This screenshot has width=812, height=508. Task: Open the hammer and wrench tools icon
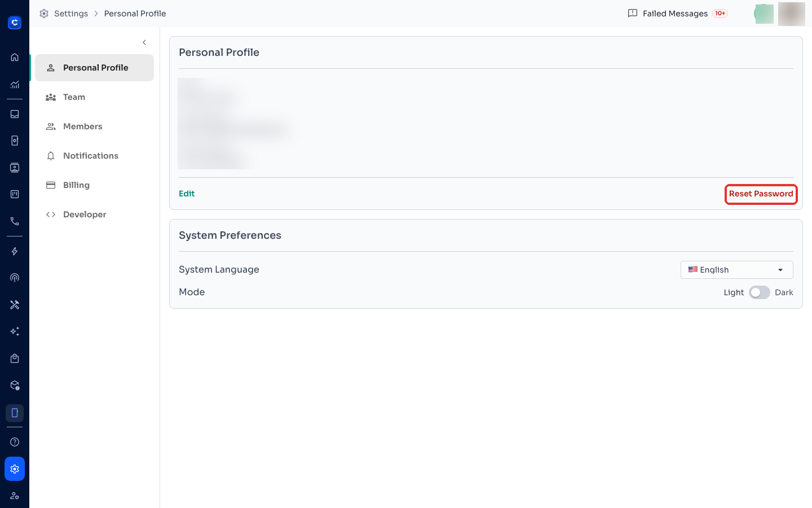[x=15, y=305]
